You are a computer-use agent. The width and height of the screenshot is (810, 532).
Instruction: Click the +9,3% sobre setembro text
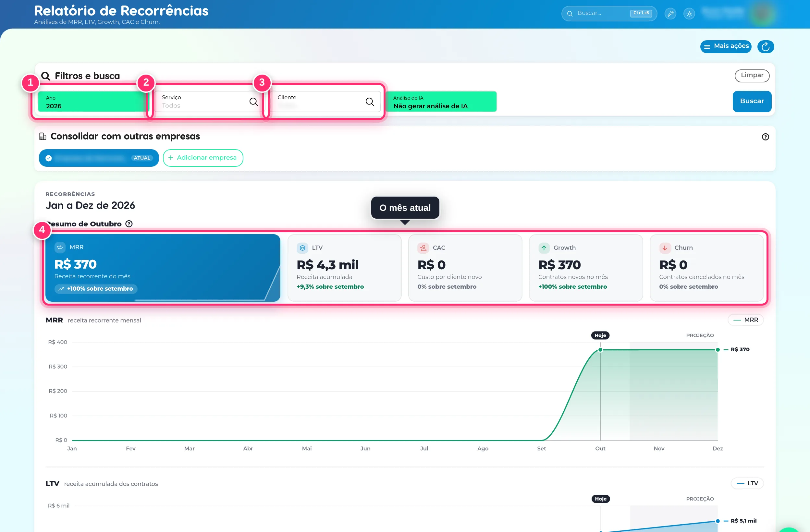point(330,287)
